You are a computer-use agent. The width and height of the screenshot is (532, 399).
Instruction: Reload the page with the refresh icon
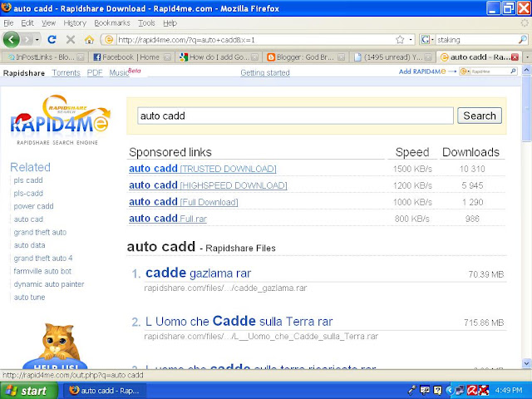[x=52, y=40]
